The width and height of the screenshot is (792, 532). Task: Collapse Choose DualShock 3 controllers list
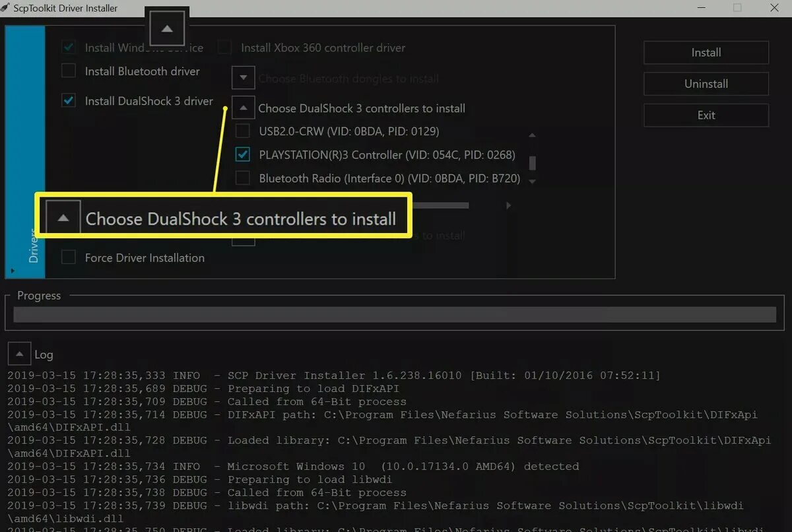pos(244,108)
